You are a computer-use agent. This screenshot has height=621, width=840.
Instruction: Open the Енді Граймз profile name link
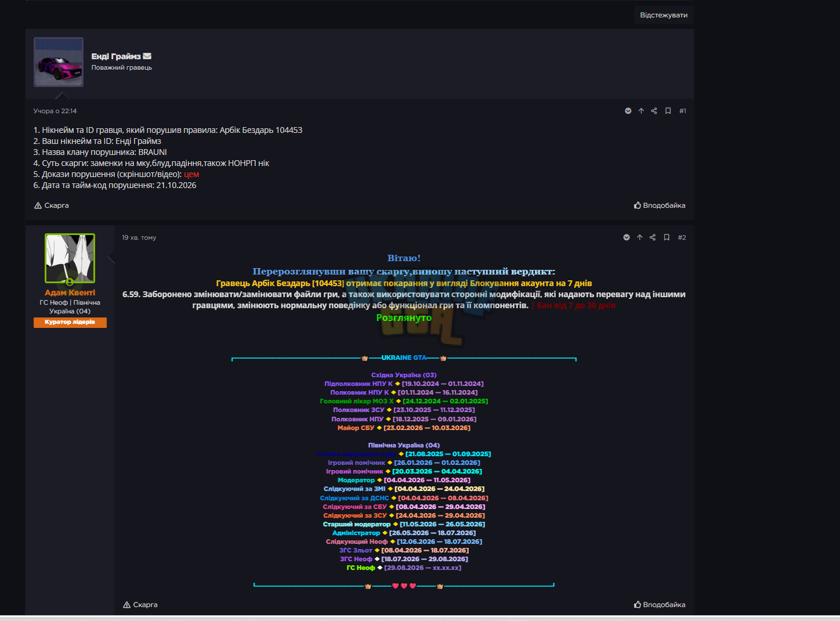[116, 56]
